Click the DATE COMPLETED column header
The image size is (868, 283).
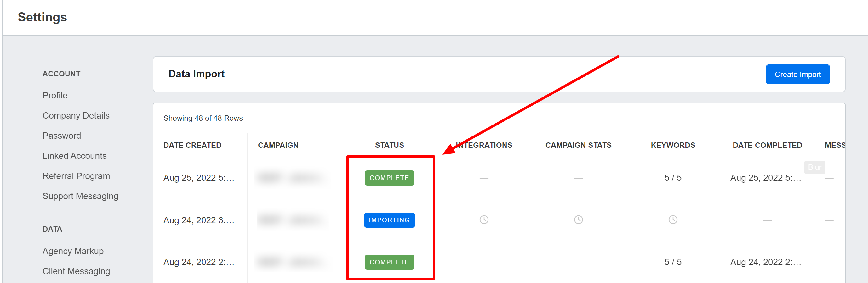[767, 145]
